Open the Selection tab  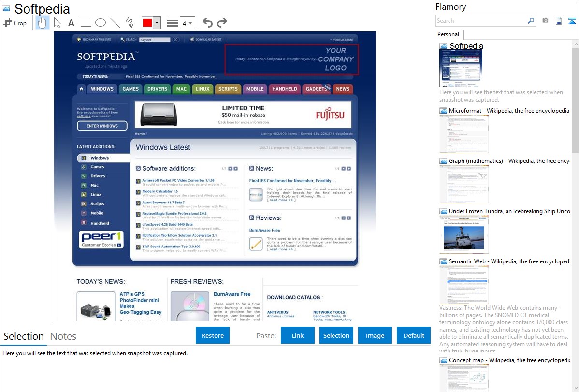click(24, 336)
